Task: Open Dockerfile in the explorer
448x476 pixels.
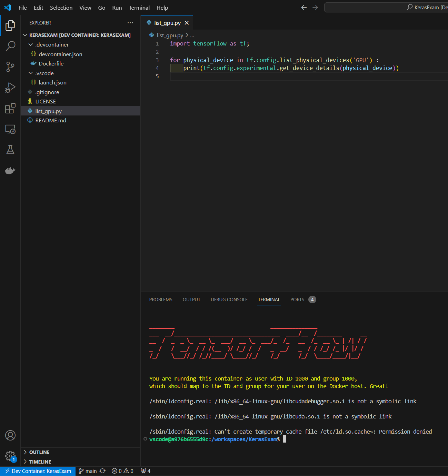Action: click(x=51, y=64)
